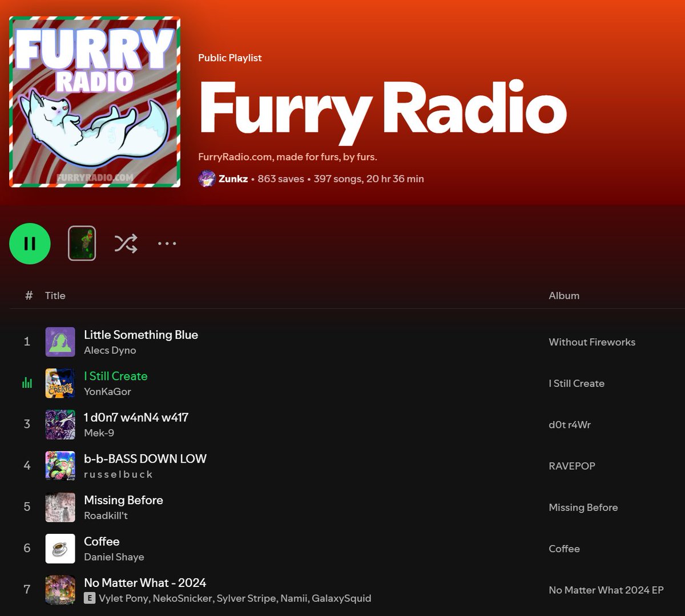Open artist russelbuck

coord(118,474)
